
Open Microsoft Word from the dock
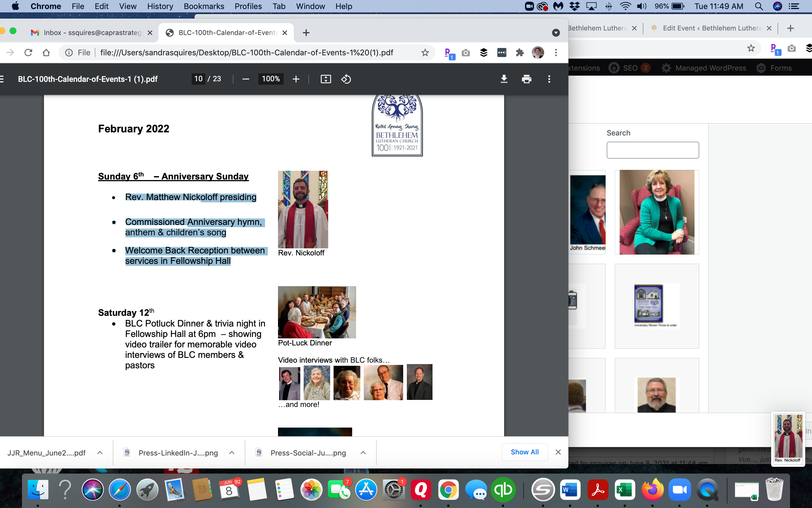(570, 490)
